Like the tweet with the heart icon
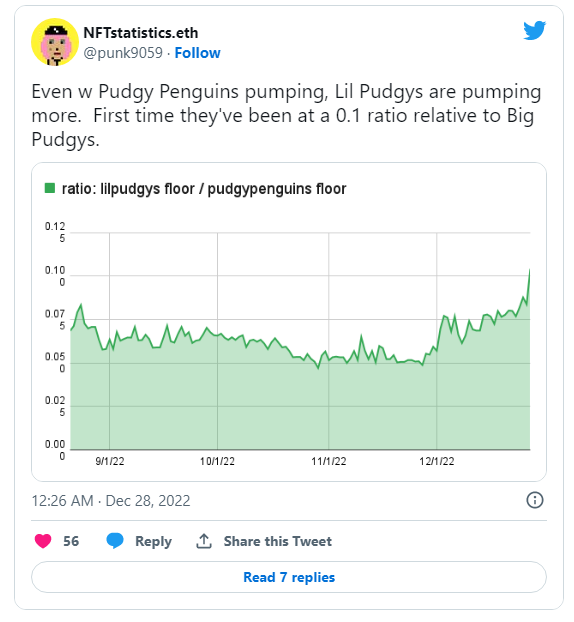 point(43,541)
